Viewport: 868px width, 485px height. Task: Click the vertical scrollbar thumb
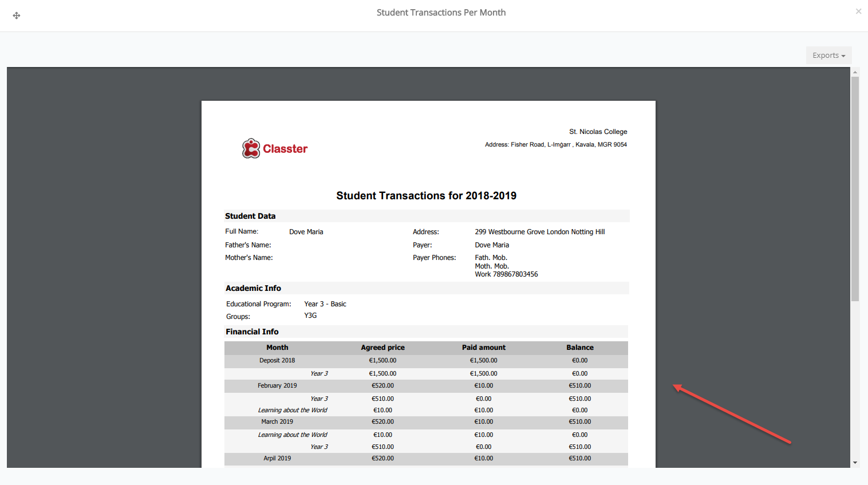[855, 189]
